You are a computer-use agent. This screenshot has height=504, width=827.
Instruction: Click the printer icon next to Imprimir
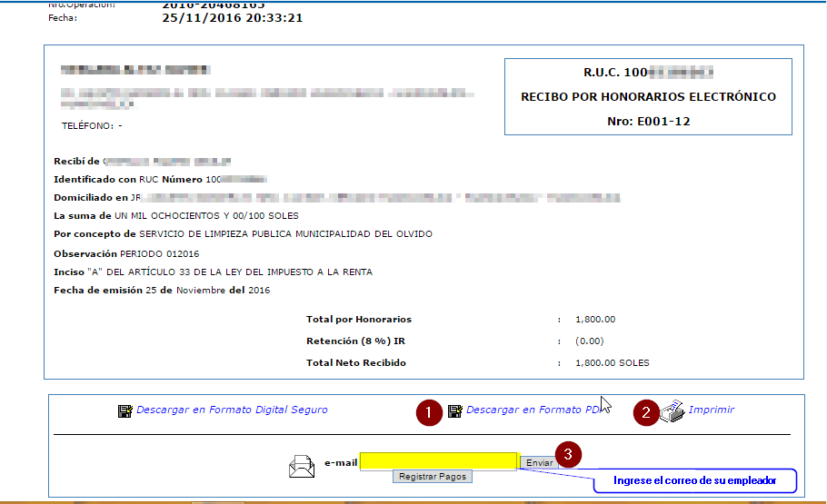click(672, 412)
